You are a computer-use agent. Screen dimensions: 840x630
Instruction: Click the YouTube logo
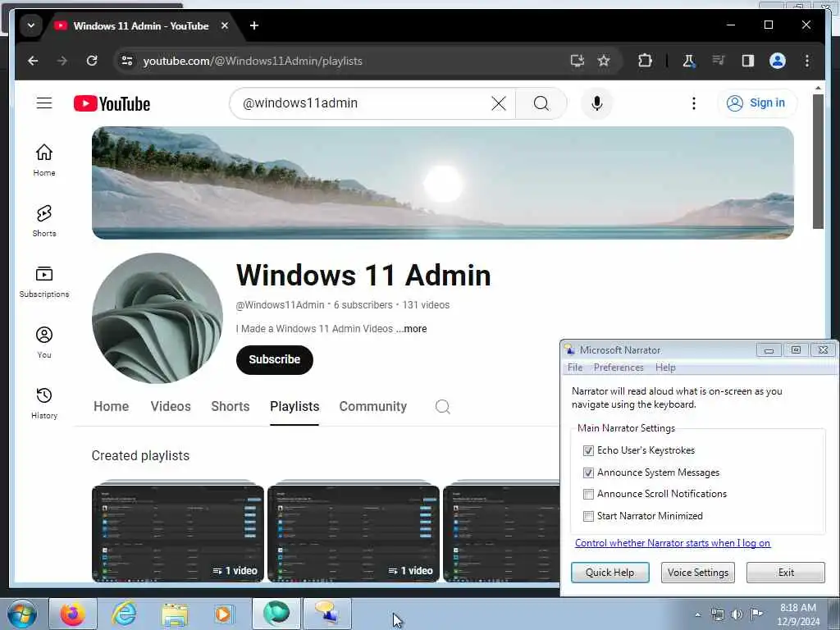(x=112, y=103)
